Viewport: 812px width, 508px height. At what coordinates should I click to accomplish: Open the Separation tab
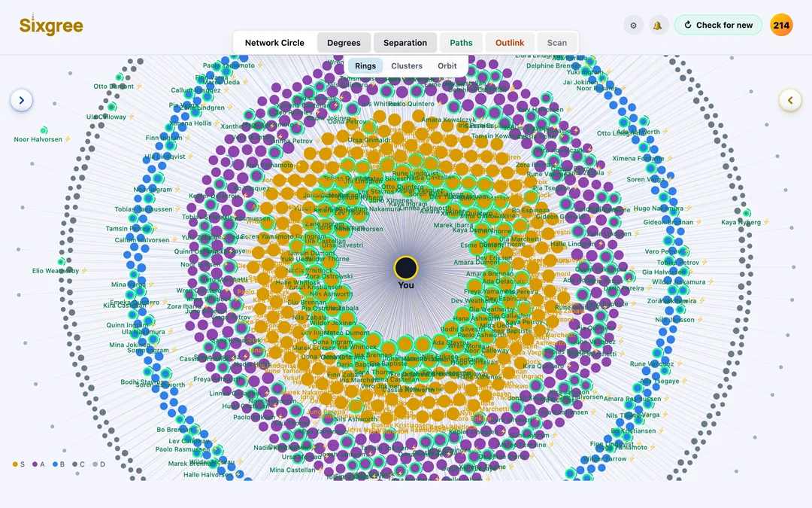[x=405, y=42]
